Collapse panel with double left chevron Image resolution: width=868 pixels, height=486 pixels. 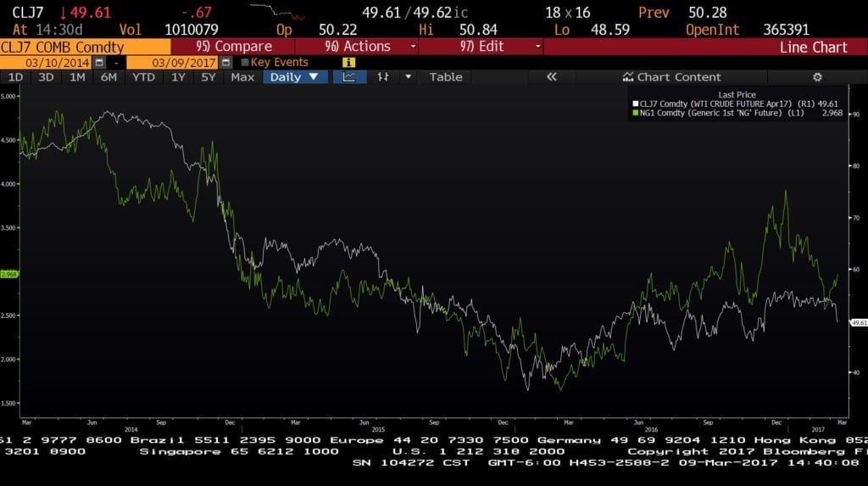(551, 77)
